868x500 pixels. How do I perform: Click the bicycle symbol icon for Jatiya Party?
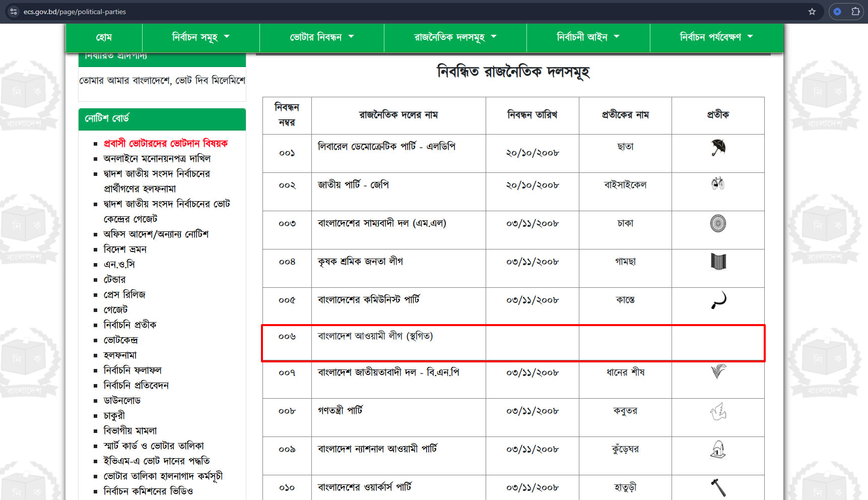tap(718, 183)
